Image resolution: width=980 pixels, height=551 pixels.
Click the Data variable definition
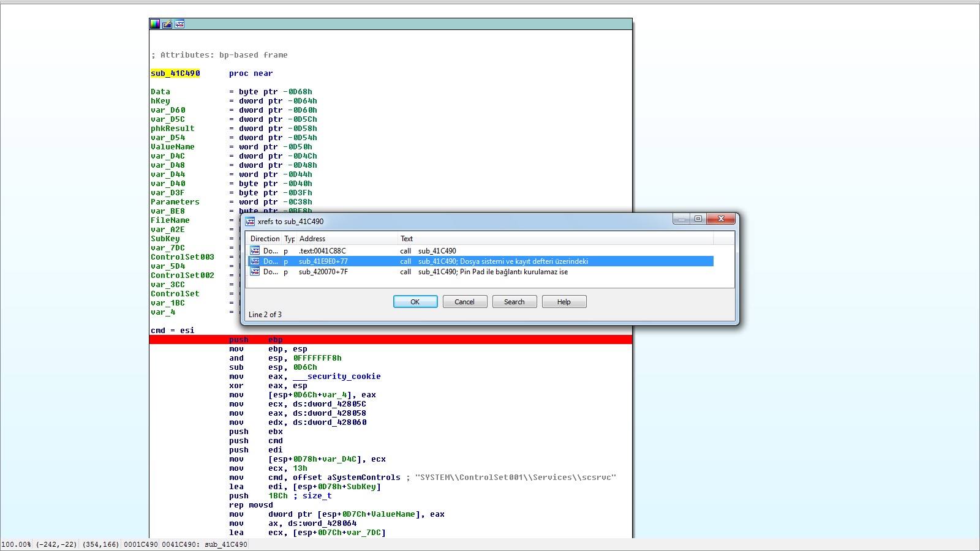pos(160,92)
